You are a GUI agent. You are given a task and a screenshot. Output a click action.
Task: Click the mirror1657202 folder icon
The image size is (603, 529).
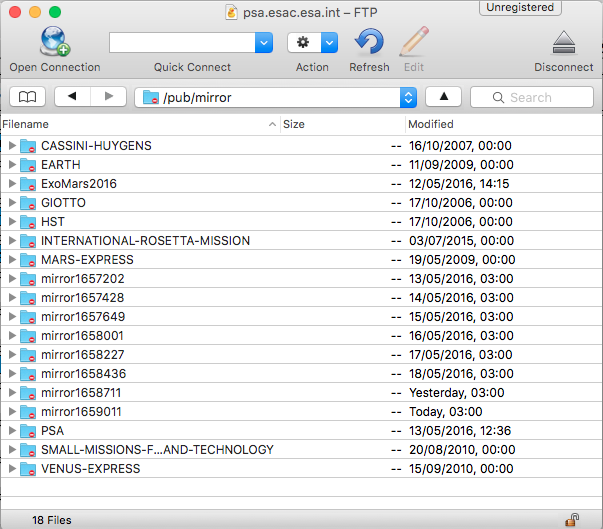click(28, 279)
